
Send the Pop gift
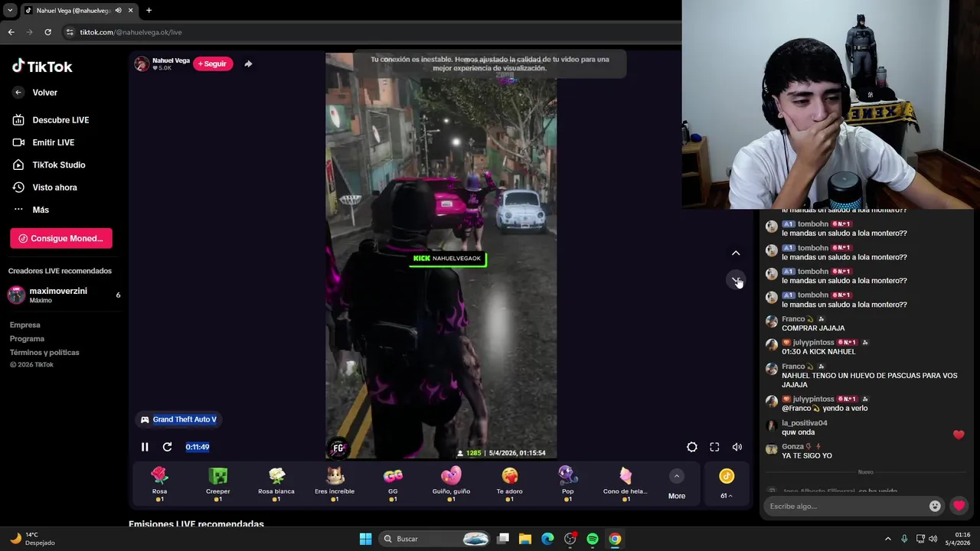567,484
